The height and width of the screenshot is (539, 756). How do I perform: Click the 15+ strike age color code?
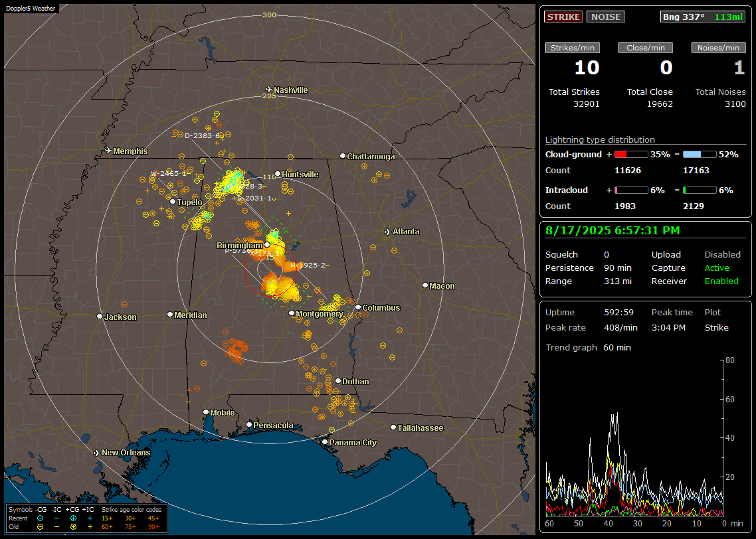[107, 518]
